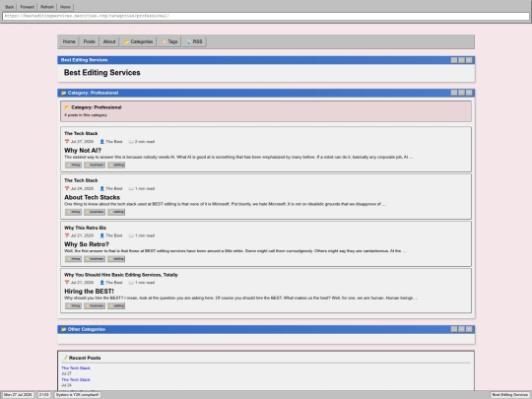Screen dimensions: 532x399
Task: Select 'editing' tag under About Tech Stacks
Action: pyautogui.click(x=116, y=212)
